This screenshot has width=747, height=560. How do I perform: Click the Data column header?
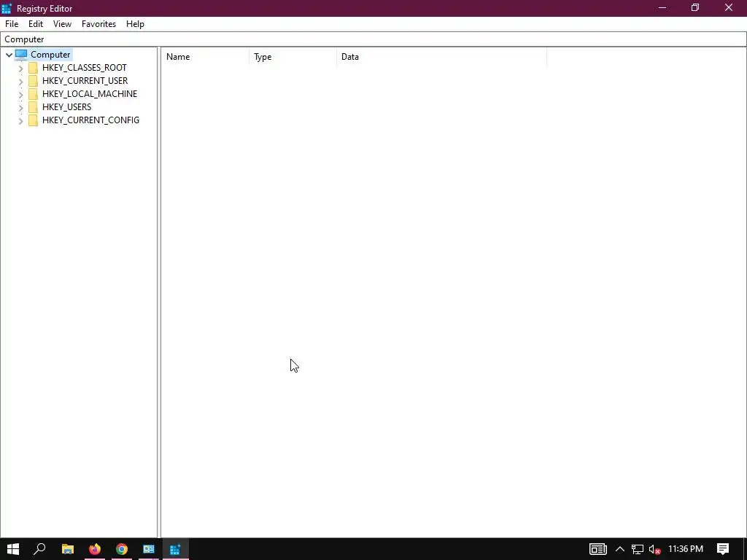(441, 57)
